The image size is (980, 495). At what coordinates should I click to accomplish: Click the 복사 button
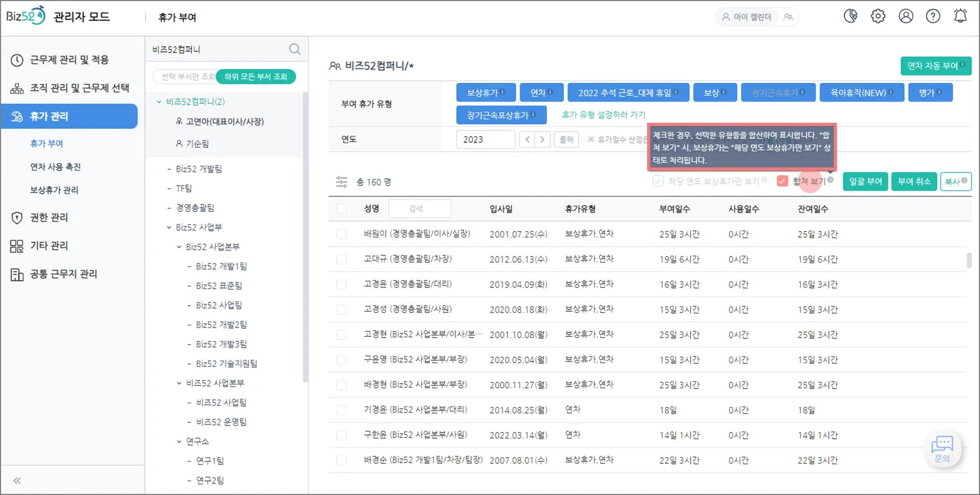pos(956,181)
